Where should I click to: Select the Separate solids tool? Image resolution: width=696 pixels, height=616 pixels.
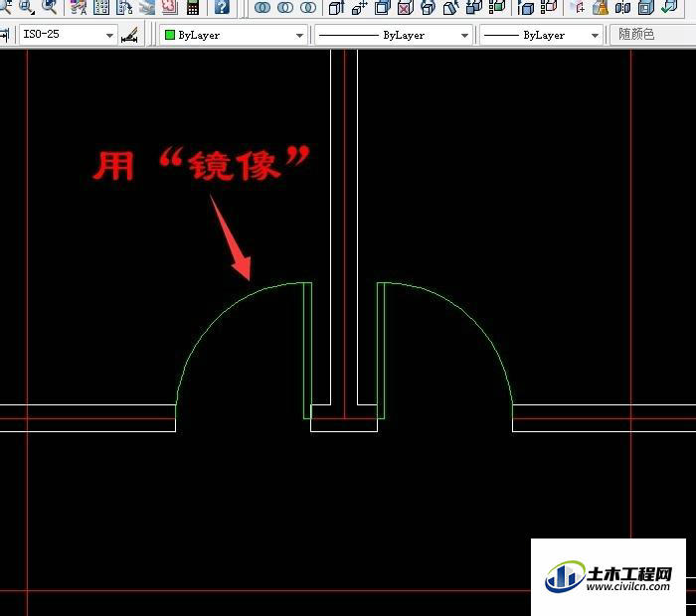[623, 7]
